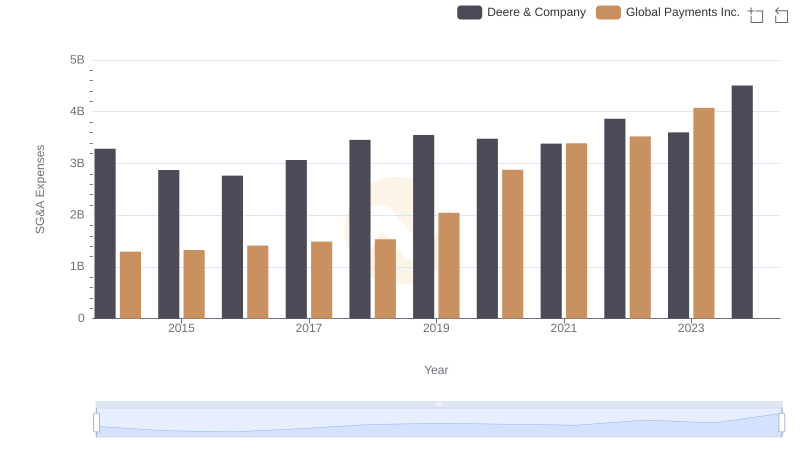The height and width of the screenshot is (461, 800).
Task: Click the Global Payments bar for 2017
Action: 321,280
